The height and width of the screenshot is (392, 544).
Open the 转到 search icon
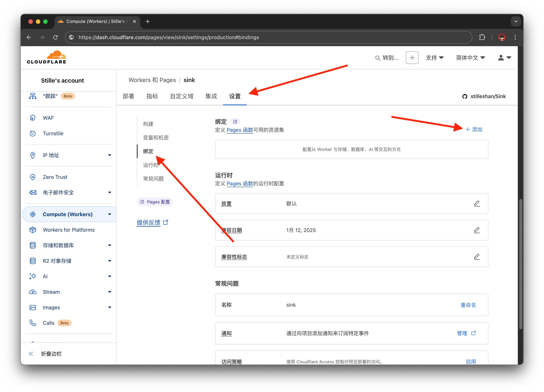[378, 58]
